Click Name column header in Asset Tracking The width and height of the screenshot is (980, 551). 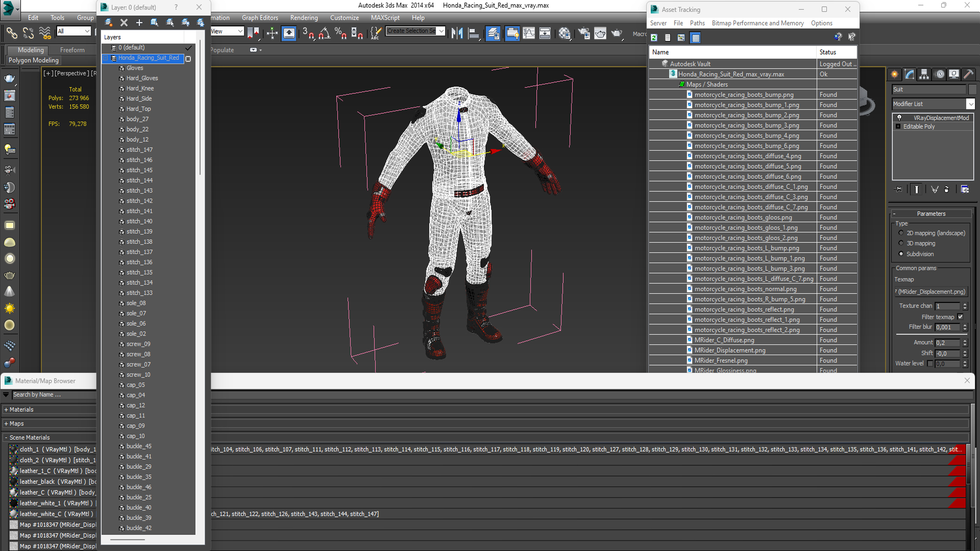click(732, 52)
